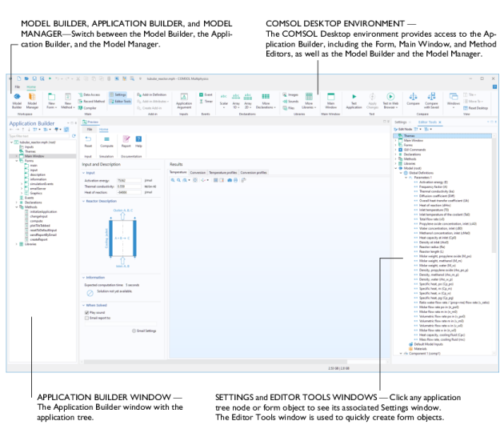This screenshot has height=441, width=504.
Task: Enable the Email report to checkbox
Action: tap(86, 318)
